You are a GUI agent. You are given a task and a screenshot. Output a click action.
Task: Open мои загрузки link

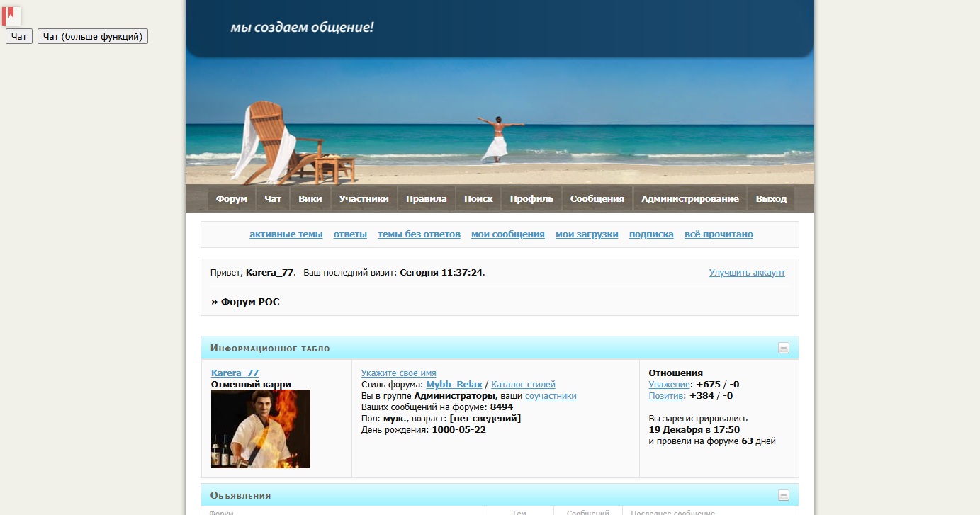tap(587, 234)
